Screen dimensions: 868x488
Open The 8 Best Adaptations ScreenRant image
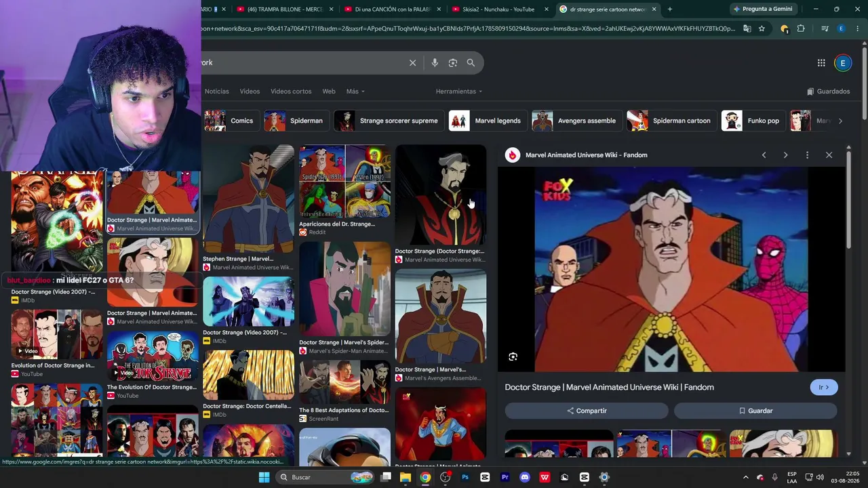click(344, 382)
